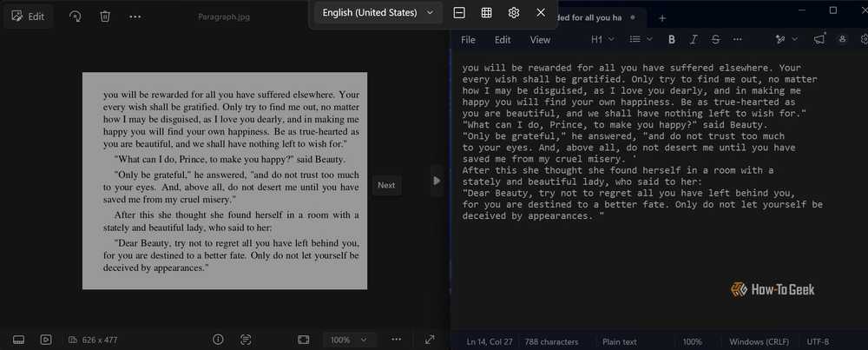Toggle the filmstrip view in Photos
868x350 pixels.
tap(18, 340)
